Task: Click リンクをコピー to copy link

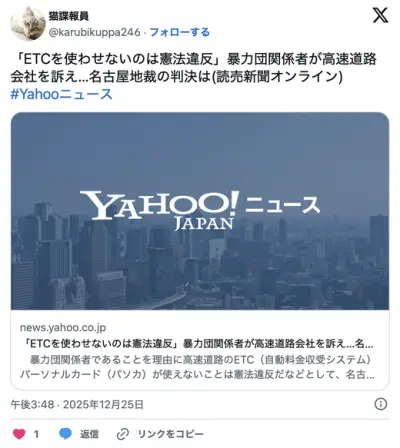Action: (x=171, y=434)
